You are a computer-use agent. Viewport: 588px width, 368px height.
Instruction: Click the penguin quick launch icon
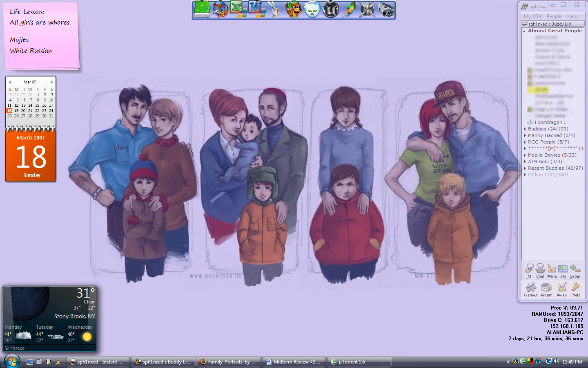(x=49, y=362)
